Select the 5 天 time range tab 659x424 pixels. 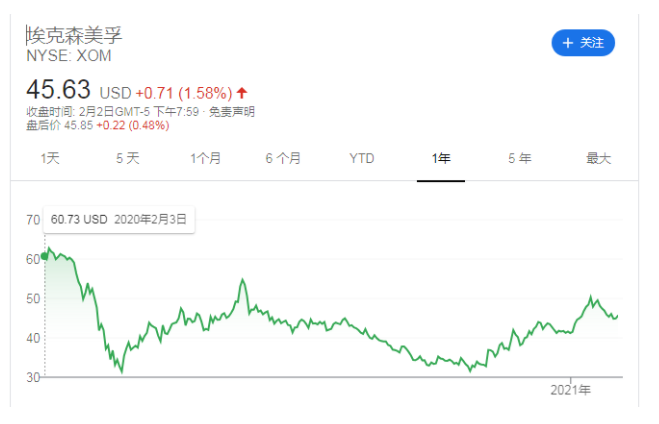127,158
